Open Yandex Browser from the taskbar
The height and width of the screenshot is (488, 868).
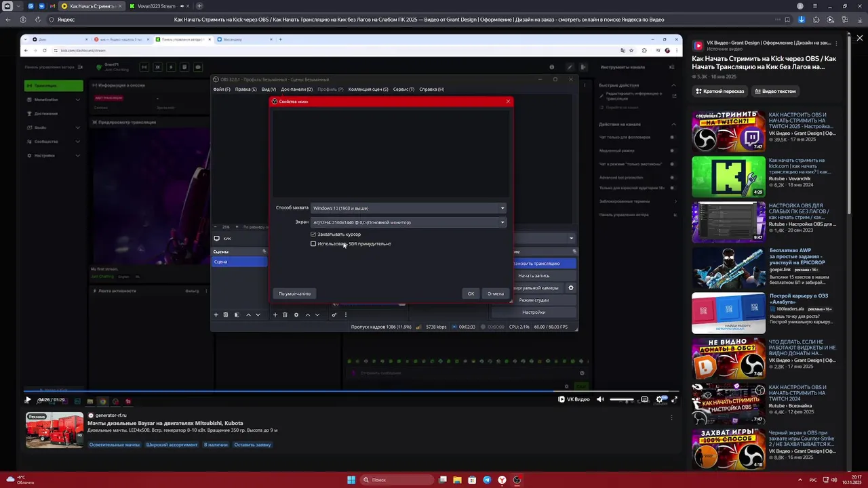pyautogui.click(x=502, y=480)
